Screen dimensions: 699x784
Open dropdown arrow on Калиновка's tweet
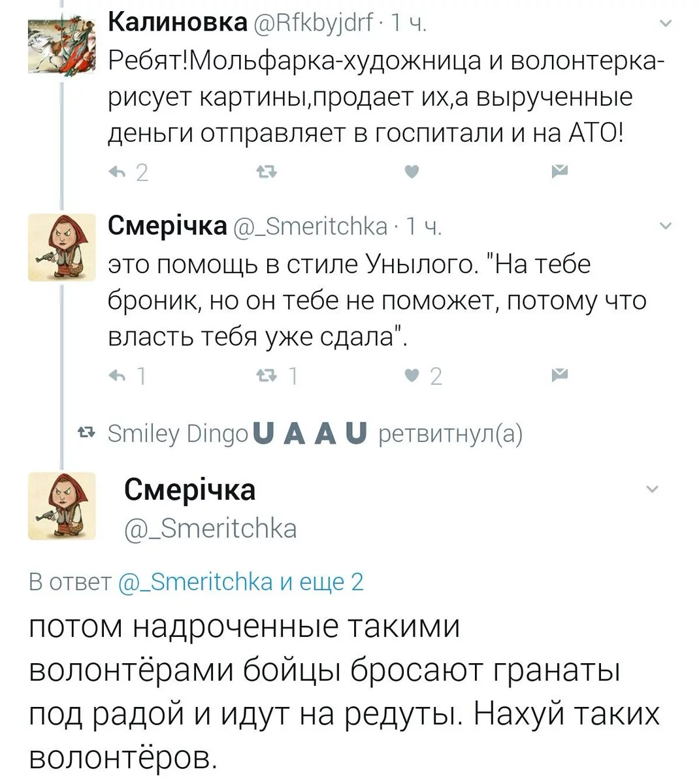tap(666, 25)
